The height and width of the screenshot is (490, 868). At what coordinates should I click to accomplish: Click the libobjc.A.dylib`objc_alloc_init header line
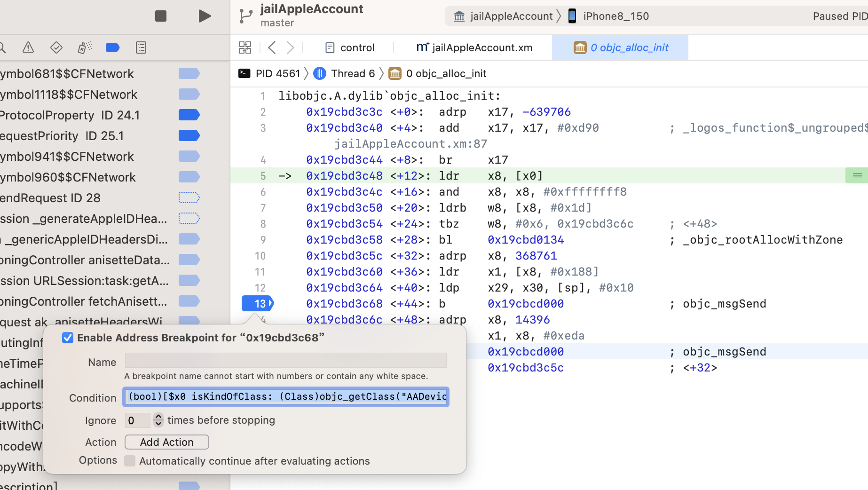[389, 96]
